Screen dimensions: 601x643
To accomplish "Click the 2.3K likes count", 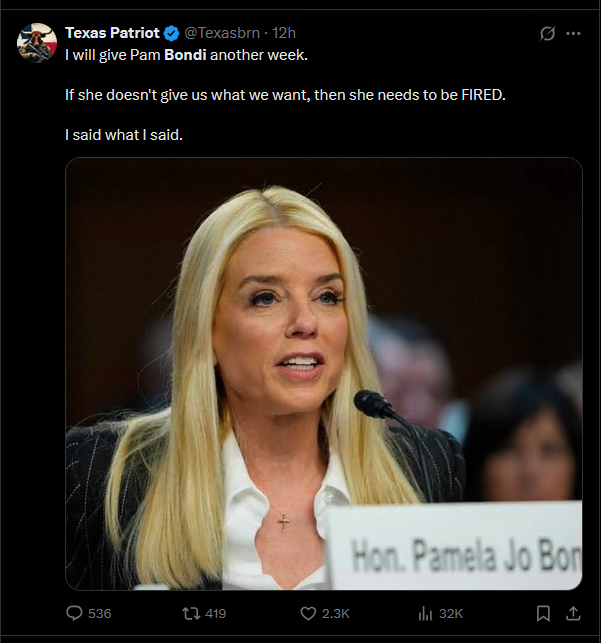I will (336, 613).
